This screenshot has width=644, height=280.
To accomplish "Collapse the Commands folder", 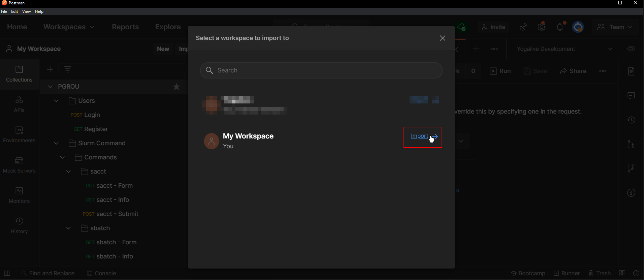I will [62, 157].
